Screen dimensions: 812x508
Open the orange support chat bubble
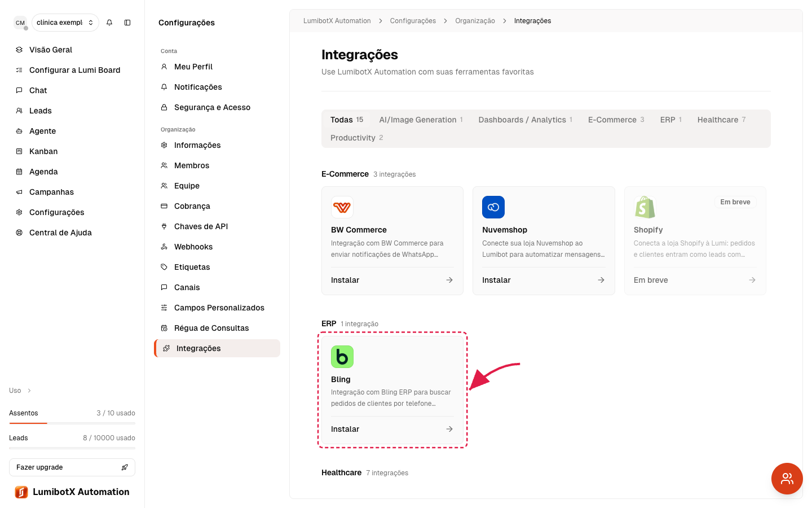coord(787,479)
